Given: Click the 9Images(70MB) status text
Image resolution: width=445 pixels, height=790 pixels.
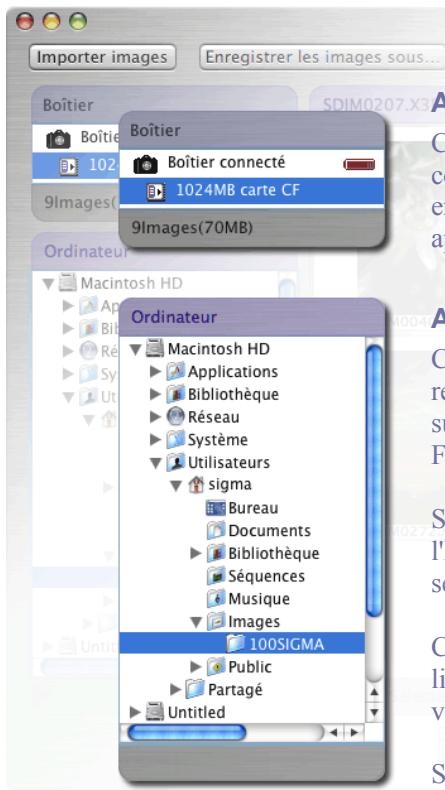Looking at the screenshot, I should coord(192,228).
